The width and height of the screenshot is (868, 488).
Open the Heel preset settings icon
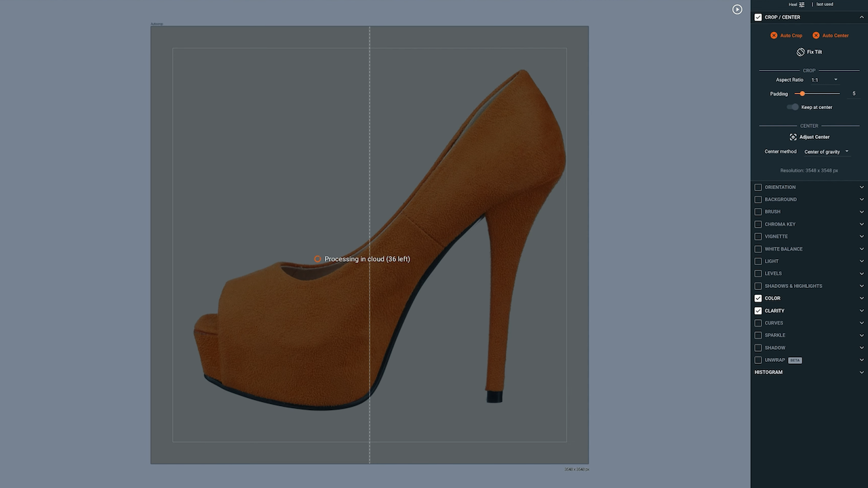(802, 4)
